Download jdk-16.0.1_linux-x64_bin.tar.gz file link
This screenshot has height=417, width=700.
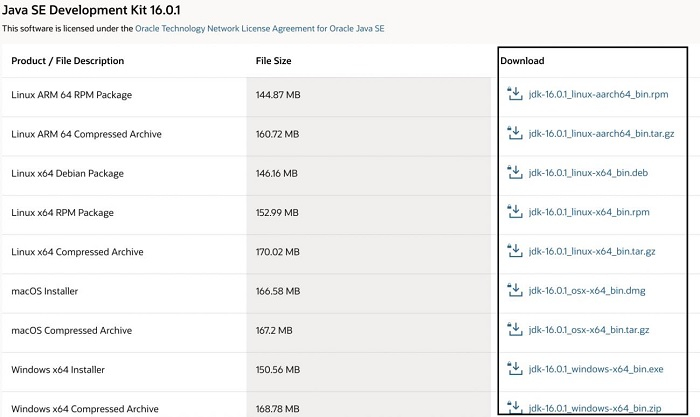point(592,252)
